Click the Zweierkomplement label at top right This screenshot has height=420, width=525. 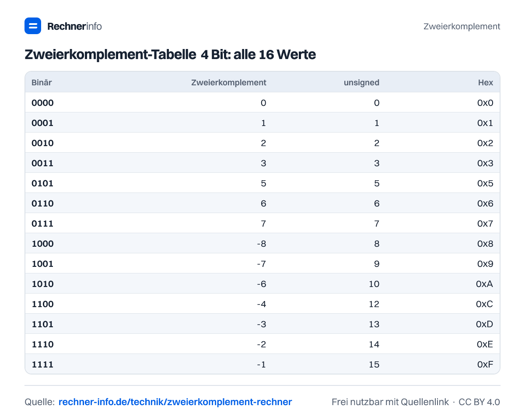click(x=462, y=26)
